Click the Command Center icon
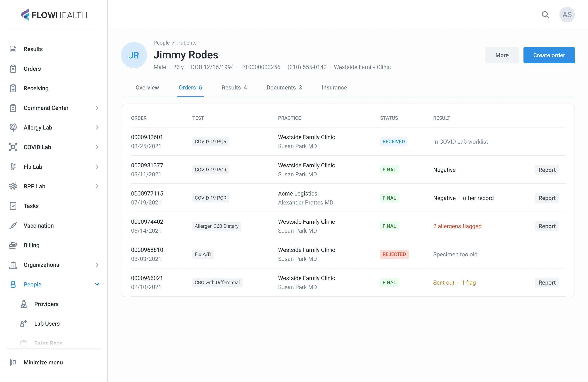 pos(13,108)
